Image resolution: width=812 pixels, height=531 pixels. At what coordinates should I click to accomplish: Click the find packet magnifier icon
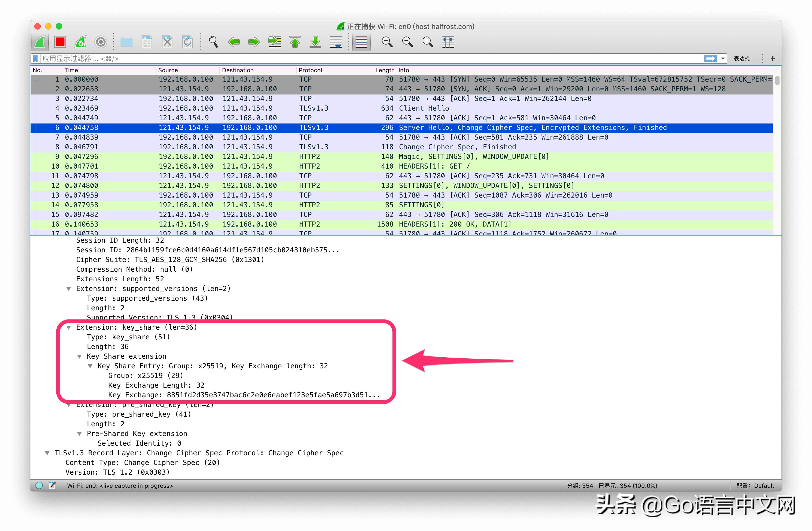coord(213,42)
